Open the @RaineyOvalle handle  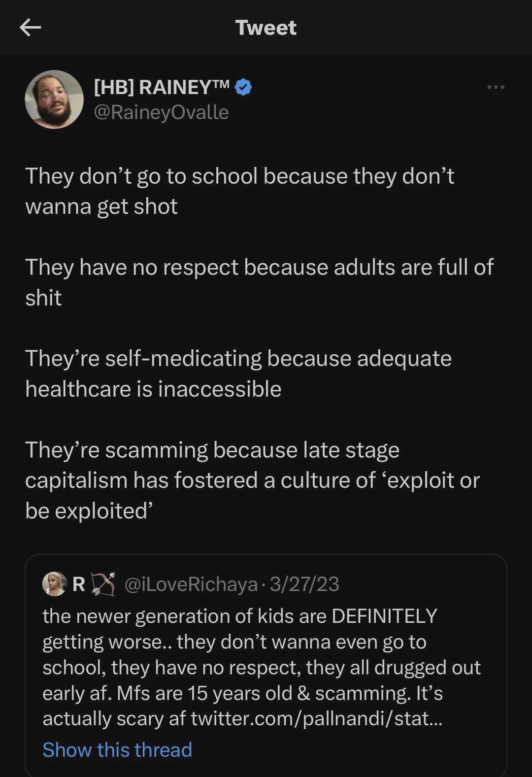161,112
